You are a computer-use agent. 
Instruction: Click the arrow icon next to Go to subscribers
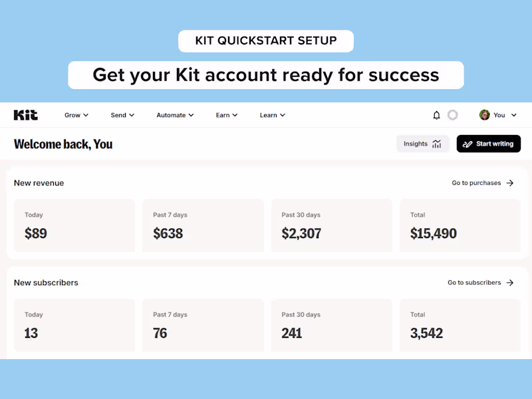[509, 283]
